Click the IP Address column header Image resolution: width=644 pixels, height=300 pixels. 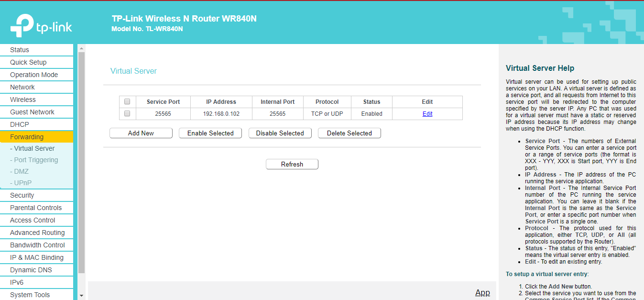(221, 102)
